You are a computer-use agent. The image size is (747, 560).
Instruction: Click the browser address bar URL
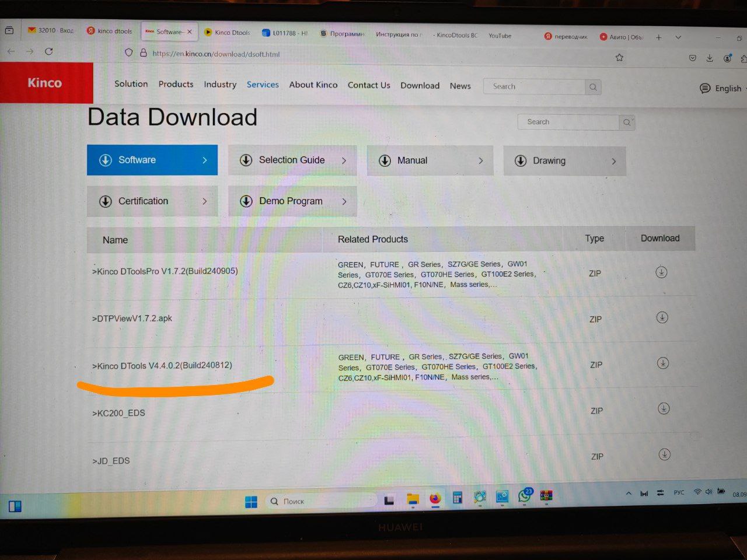tap(216, 54)
